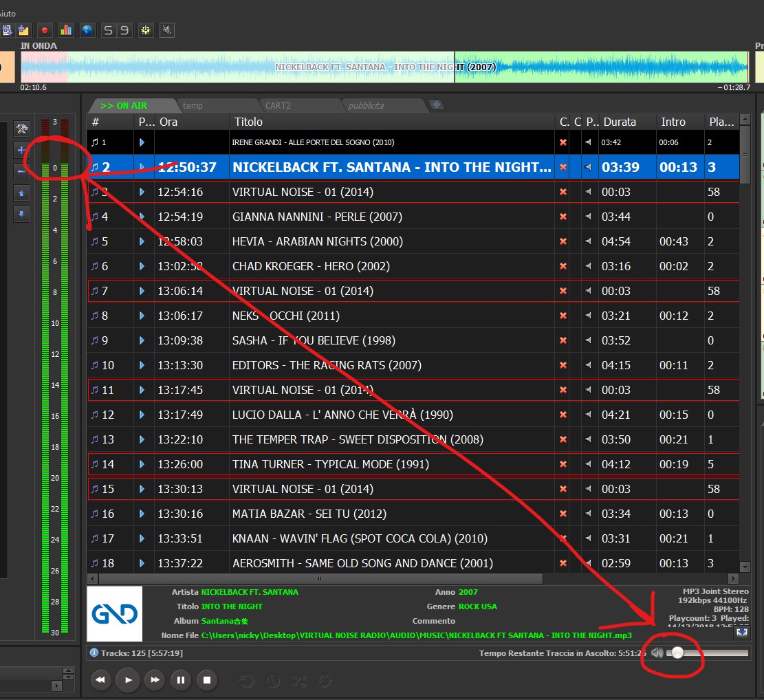The width and height of the screenshot is (764, 700).
Task: Click the GND album art thumbnail
Action: tap(115, 614)
